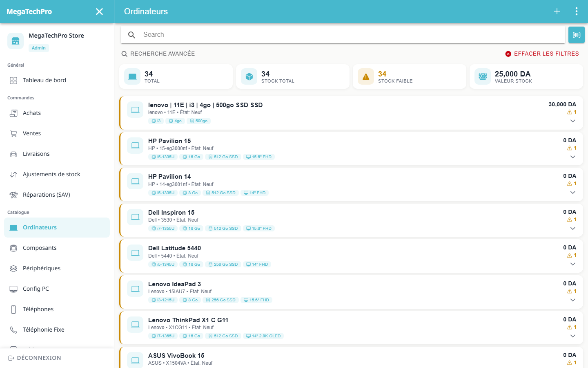
Task: Open Réparations (SAV) page
Action: [57, 195]
